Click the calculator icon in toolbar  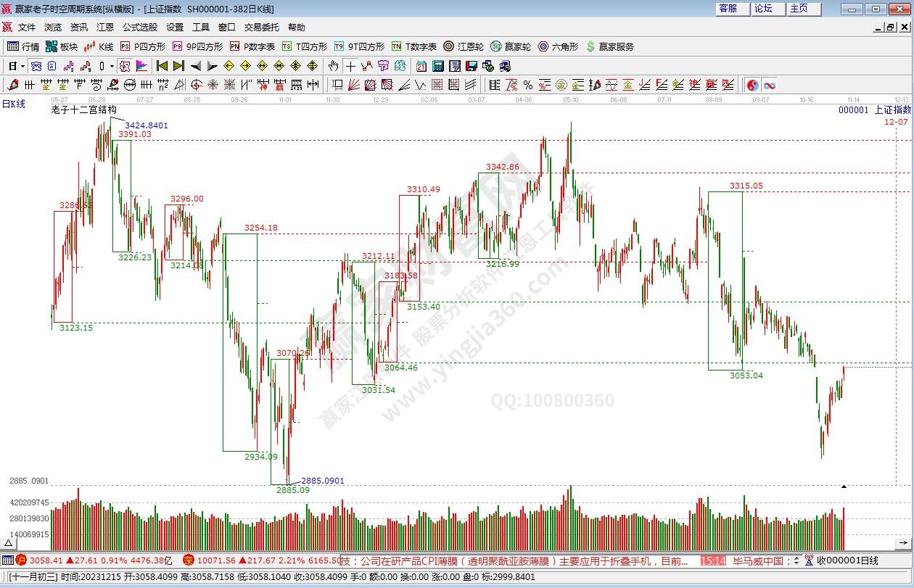coord(438,66)
